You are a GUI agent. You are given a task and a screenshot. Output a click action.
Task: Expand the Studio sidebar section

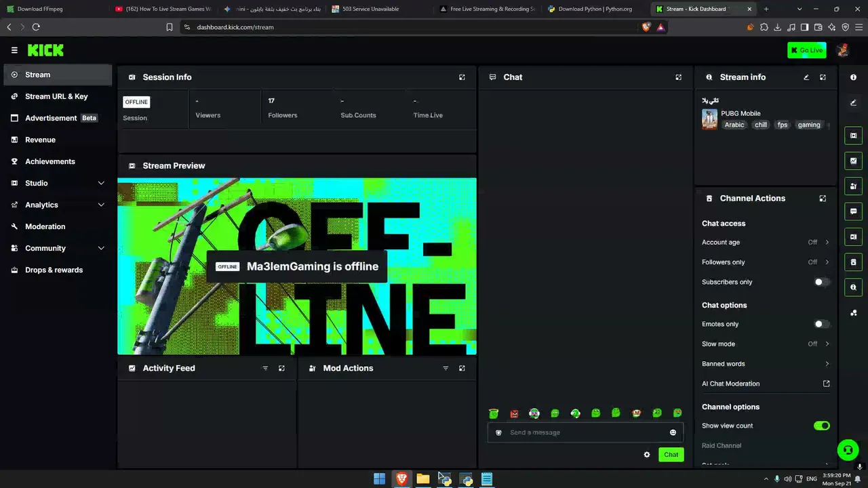point(58,183)
